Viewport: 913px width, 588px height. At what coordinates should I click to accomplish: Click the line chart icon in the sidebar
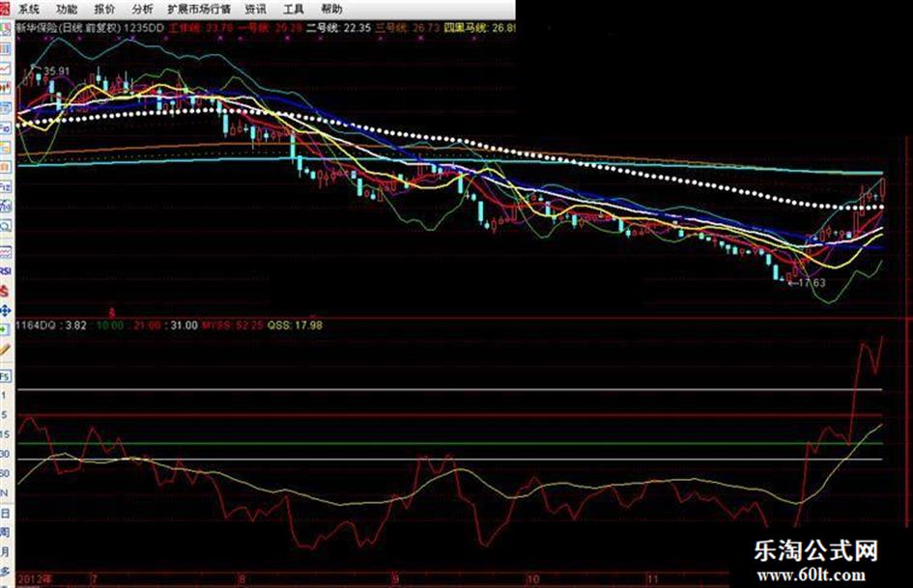click(5, 69)
